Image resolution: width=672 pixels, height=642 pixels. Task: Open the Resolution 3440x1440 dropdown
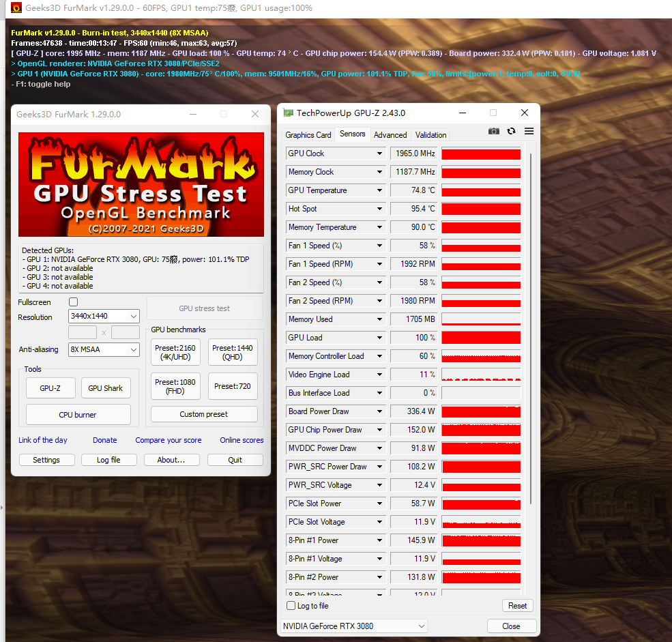click(x=104, y=317)
